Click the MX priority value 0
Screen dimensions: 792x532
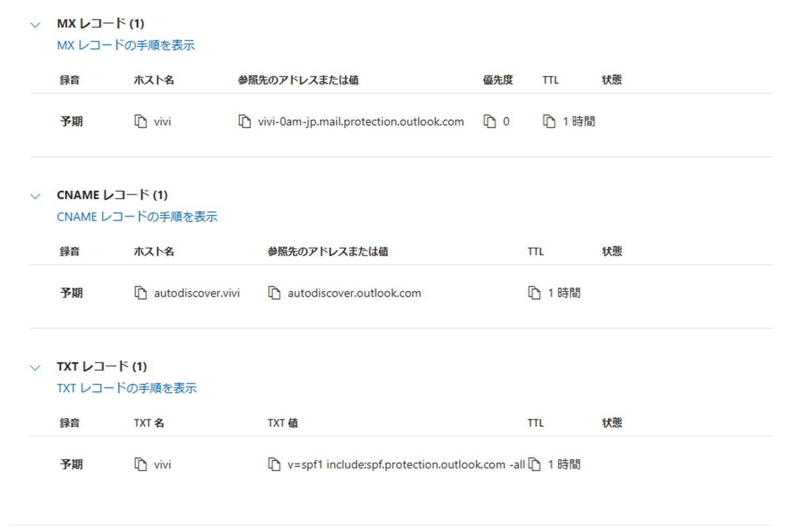coord(506,122)
